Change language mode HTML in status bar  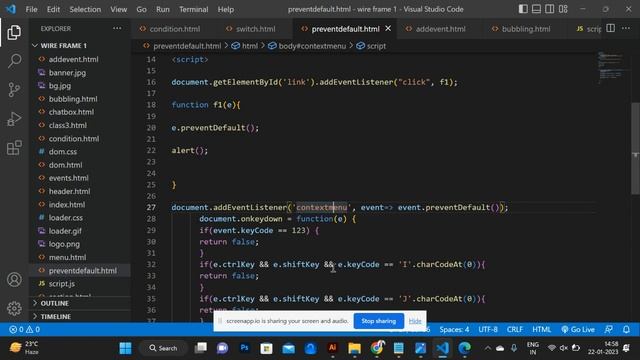coord(542,329)
